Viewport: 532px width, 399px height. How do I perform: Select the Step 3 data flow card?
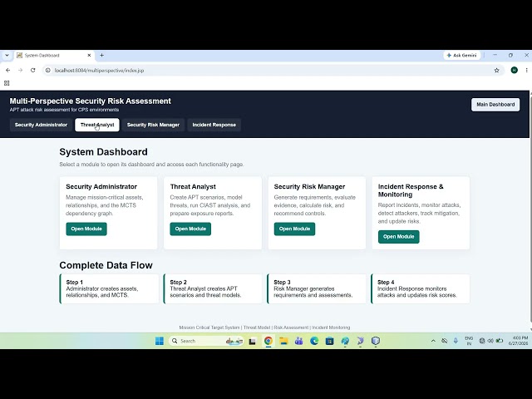[x=317, y=288]
